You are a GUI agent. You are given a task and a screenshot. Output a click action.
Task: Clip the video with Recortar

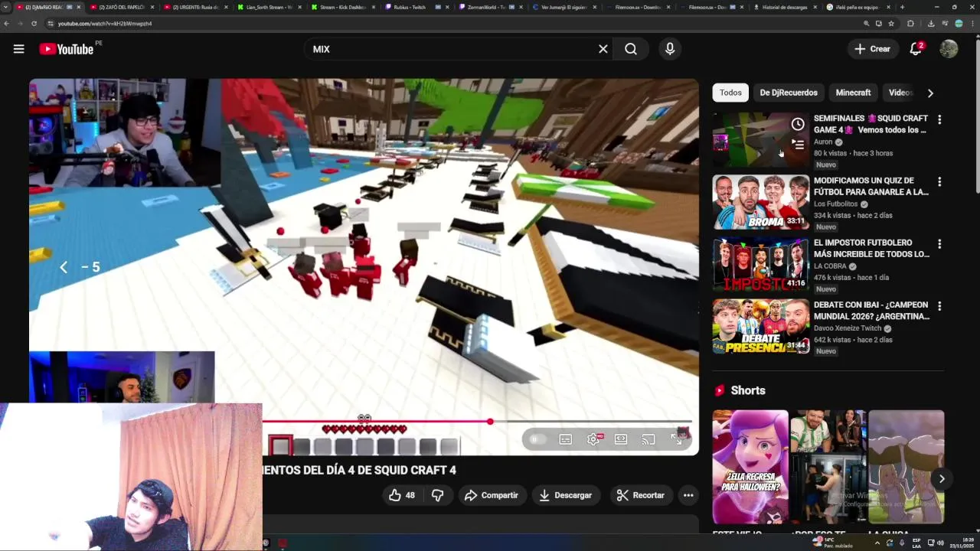(x=641, y=495)
